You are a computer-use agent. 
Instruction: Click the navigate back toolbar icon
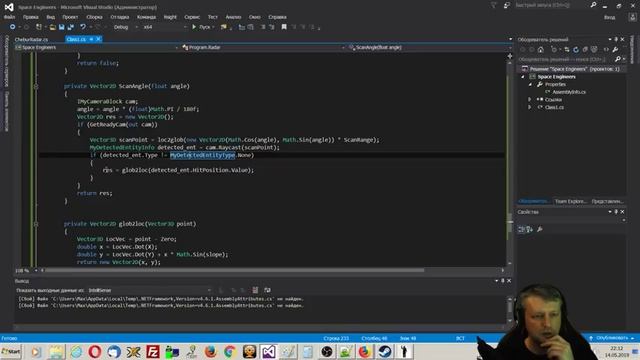(12, 27)
